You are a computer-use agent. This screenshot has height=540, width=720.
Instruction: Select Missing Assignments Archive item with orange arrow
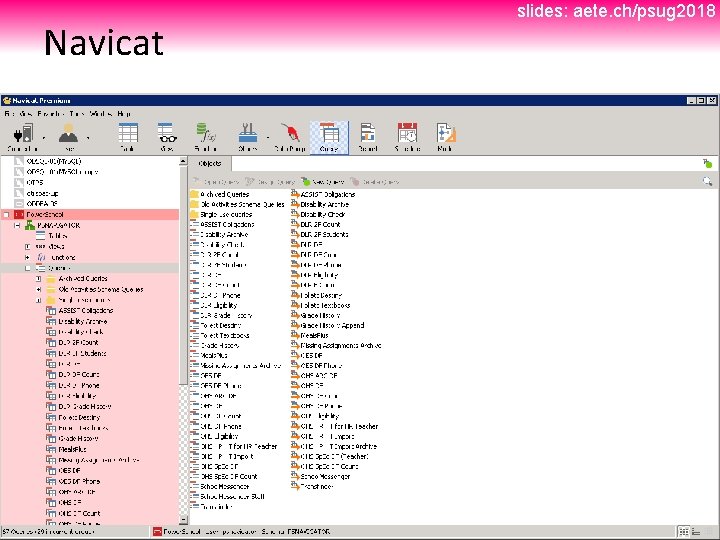pos(336,345)
